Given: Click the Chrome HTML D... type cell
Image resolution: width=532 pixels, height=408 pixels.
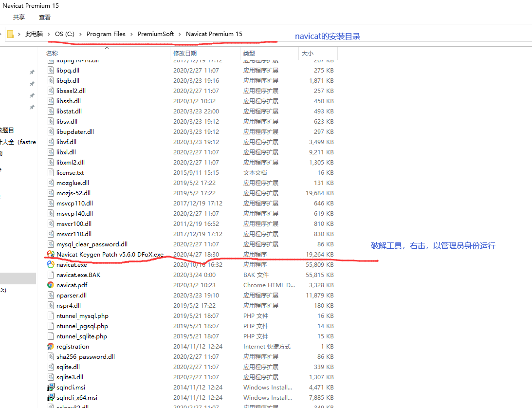Looking at the screenshot, I should coord(269,285).
